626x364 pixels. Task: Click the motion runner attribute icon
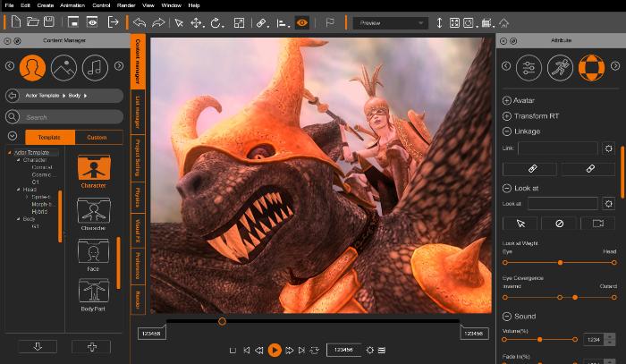tap(559, 67)
